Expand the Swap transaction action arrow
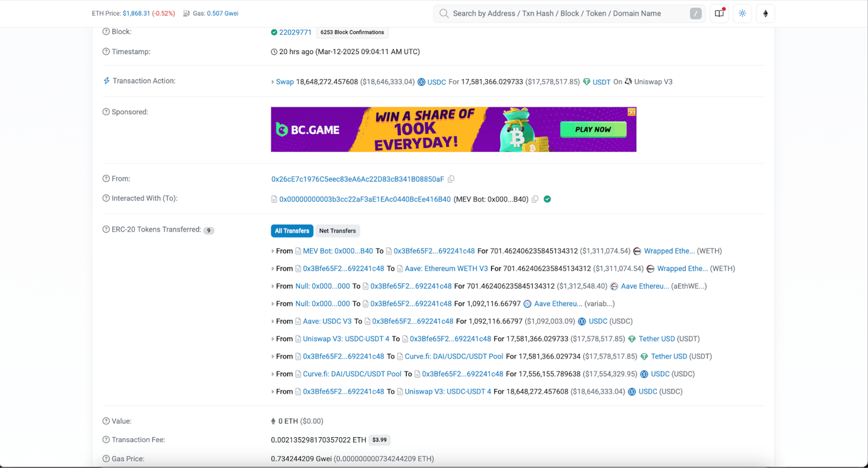This screenshot has width=868, height=468. [x=273, y=82]
